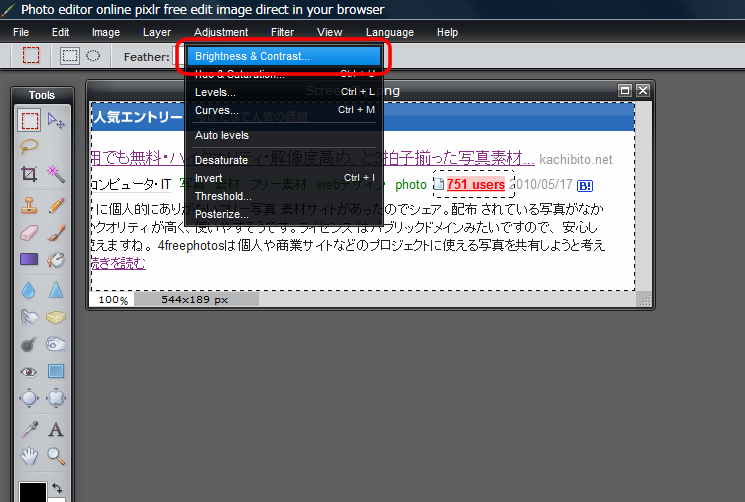745x502 pixels.
Task: Close the open Adjustment menu
Action: pyautogui.click(x=221, y=32)
